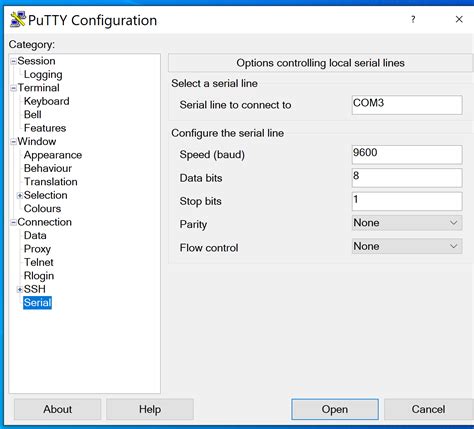
Task: Open the Translation settings category
Action: click(51, 182)
